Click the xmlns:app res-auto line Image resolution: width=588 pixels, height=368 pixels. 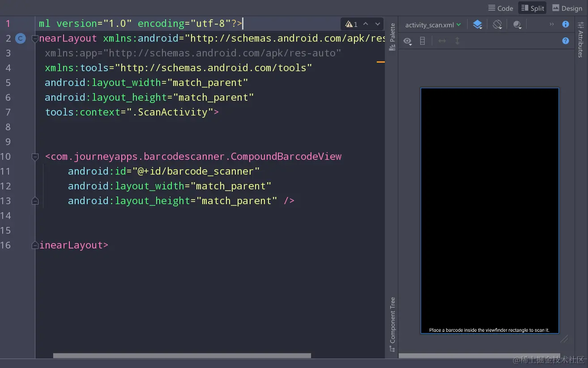click(x=193, y=53)
